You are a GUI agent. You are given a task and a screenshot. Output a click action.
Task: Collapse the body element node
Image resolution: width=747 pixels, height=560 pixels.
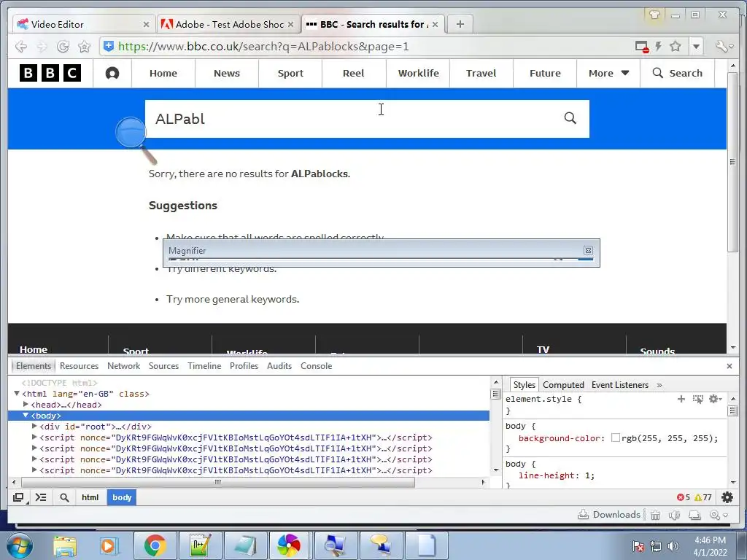(26, 415)
